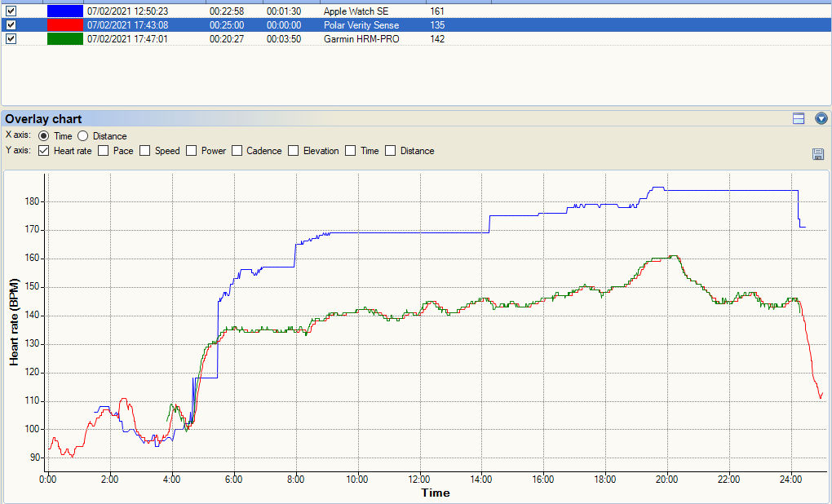Enable the Power Y axis checkbox
The height and width of the screenshot is (504, 832).
click(x=191, y=151)
